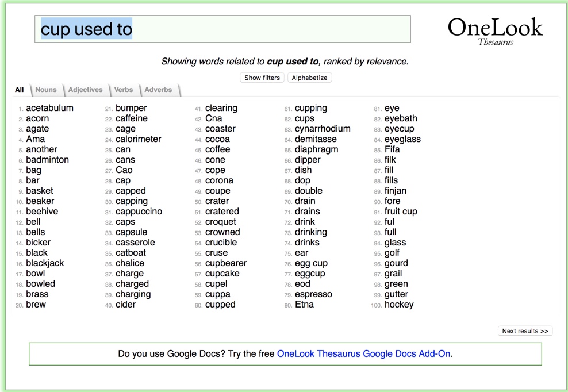Viewport: 568px width, 392px height.
Task: Open the result 'chalice'
Action: tap(130, 263)
